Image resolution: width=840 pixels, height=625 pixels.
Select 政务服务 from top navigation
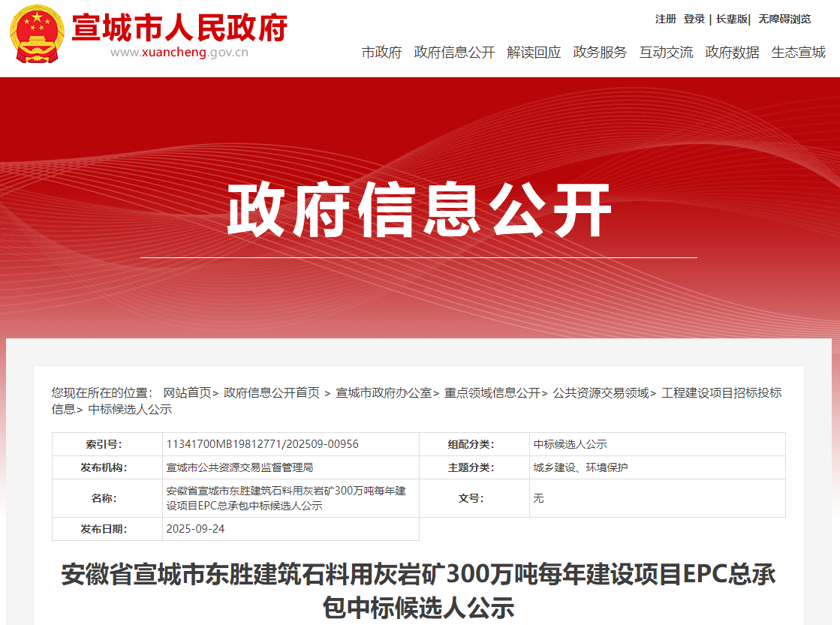600,53
